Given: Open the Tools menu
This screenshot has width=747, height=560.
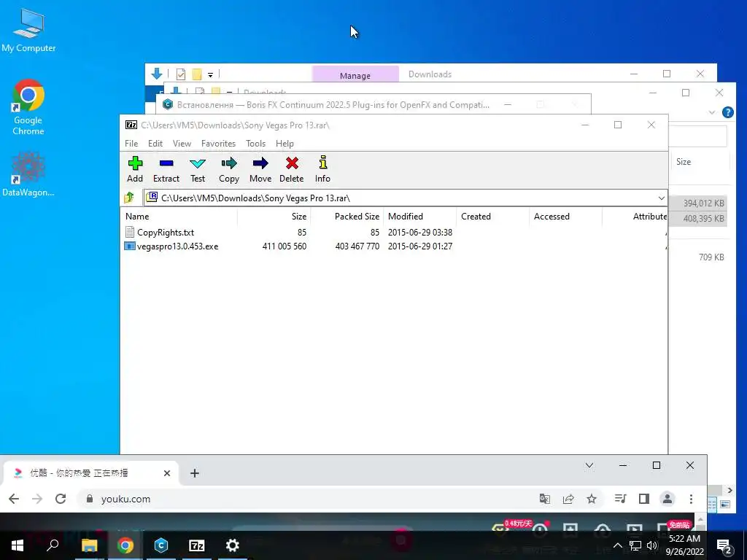Looking at the screenshot, I should [255, 144].
